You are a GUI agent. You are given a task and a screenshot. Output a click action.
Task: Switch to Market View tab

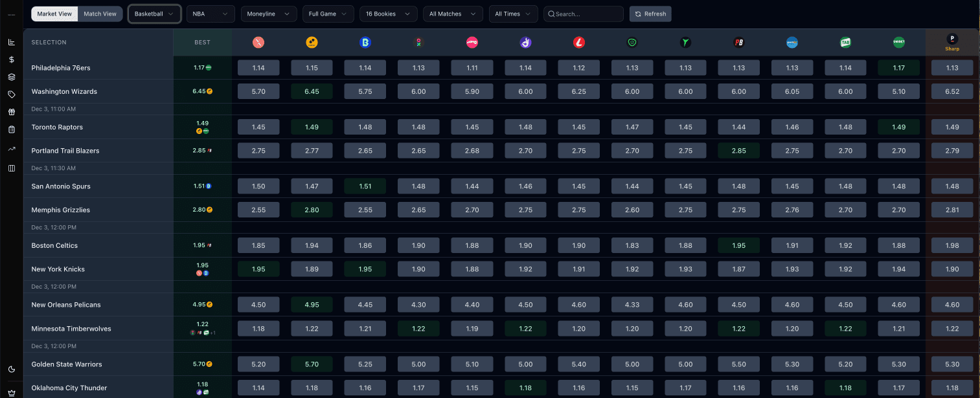[54, 14]
